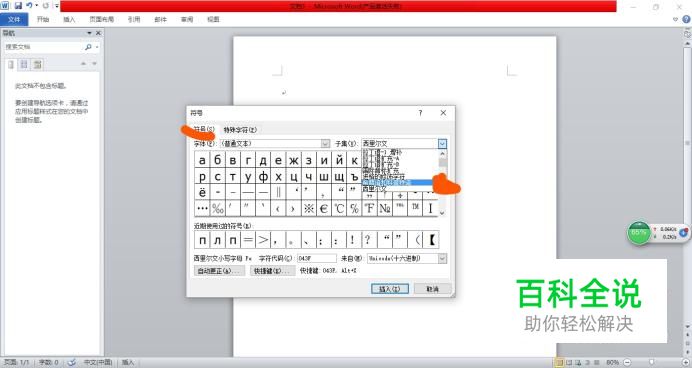This screenshot has height=368, width=692.
Task: Open the 插入 Insert ribbon tab
Action: (x=69, y=19)
